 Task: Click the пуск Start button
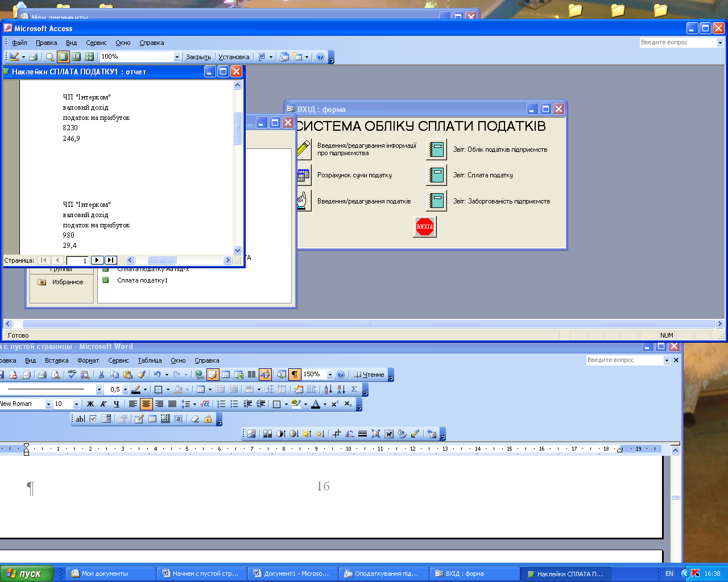27,573
